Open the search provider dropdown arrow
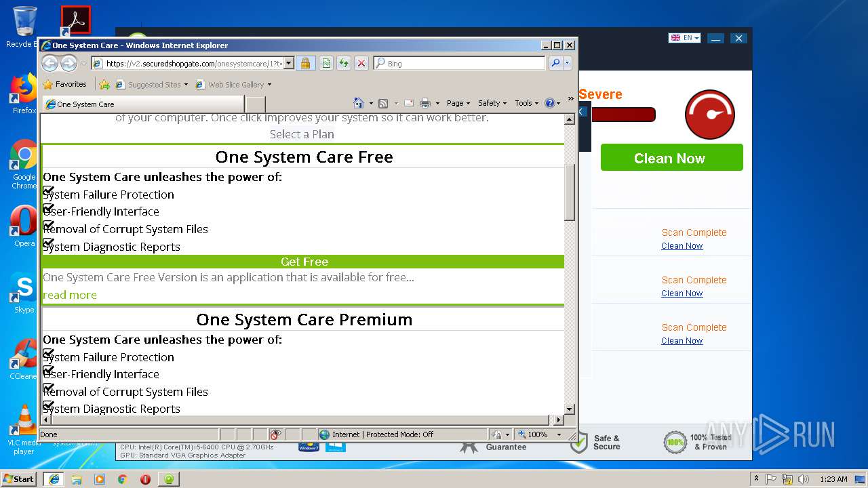The width and height of the screenshot is (868, 488). tap(568, 63)
